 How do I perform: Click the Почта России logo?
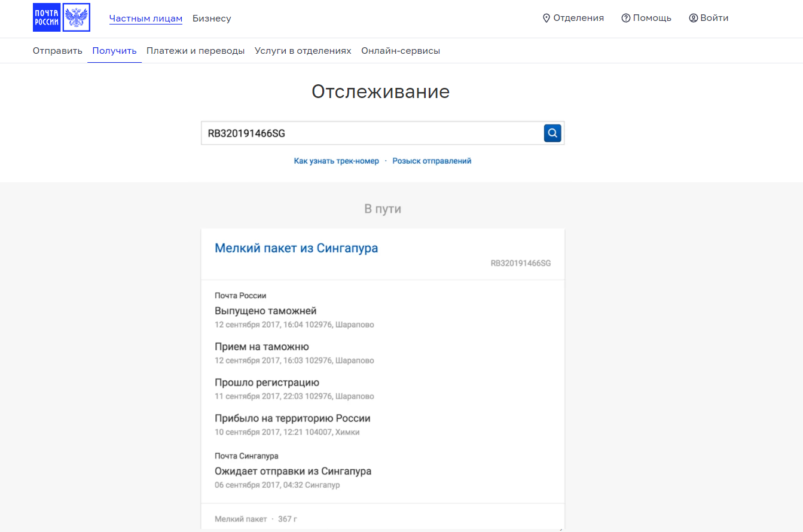pyautogui.click(x=62, y=17)
